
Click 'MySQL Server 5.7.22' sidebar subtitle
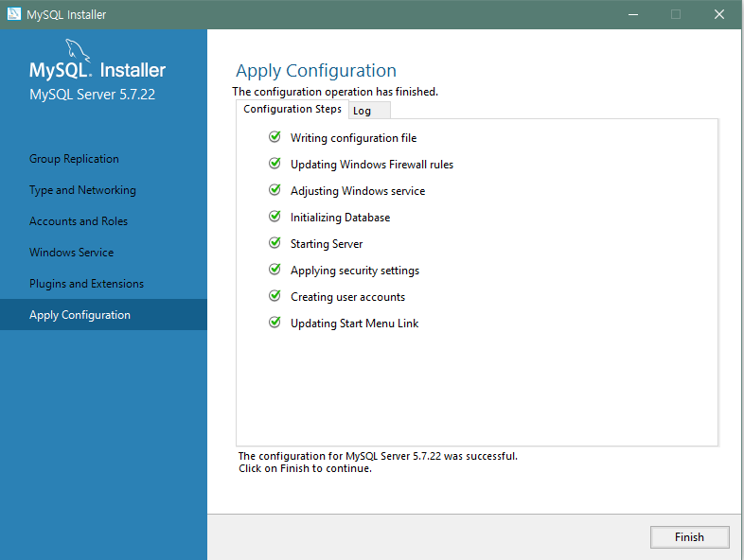click(92, 95)
